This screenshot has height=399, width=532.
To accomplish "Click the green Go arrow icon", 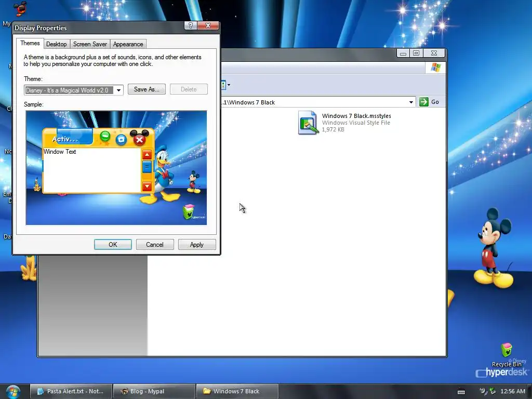I will (424, 102).
